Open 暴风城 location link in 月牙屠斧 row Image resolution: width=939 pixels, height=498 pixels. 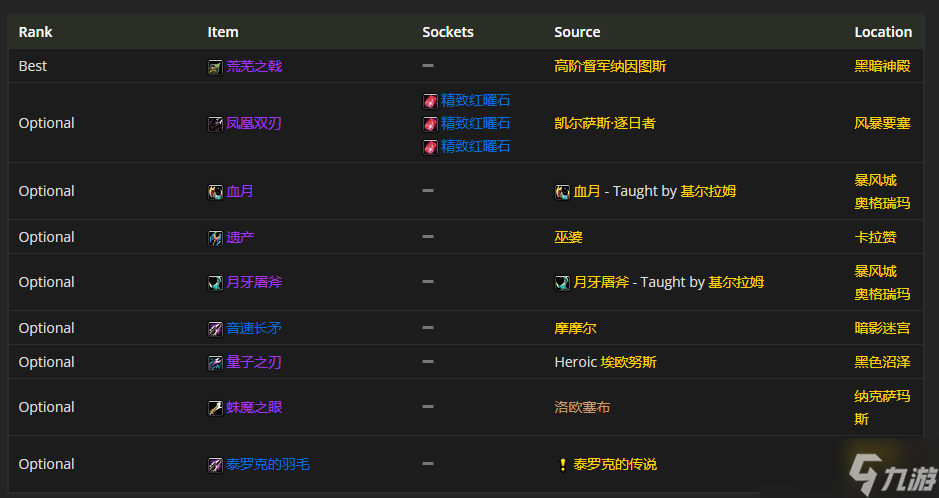[876, 271]
